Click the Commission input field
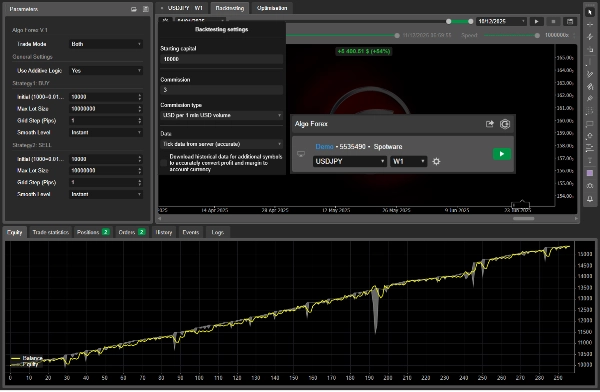The width and height of the screenshot is (600, 392). click(222, 90)
